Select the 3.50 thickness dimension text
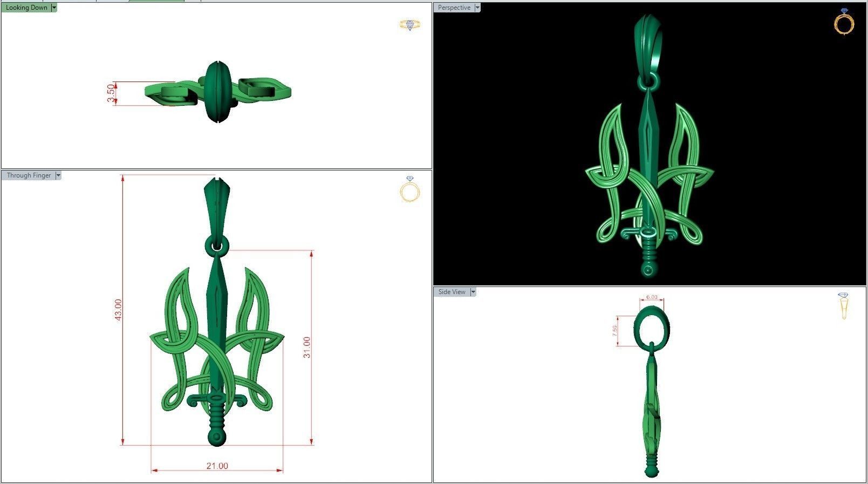Image resolution: width=868 pixels, height=484 pixels. point(111,93)
